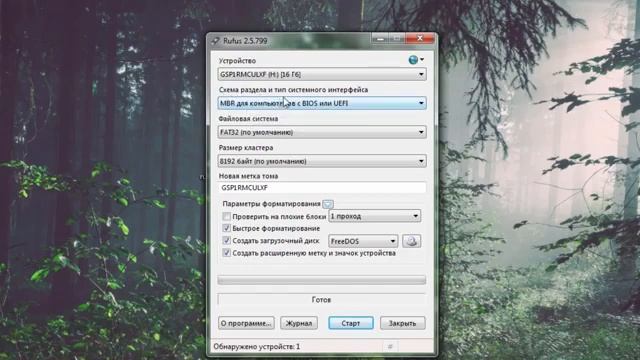The image size is (640, 360).
Task: Open the '1 проход' passes dropdown
Action: coord(374,216)
